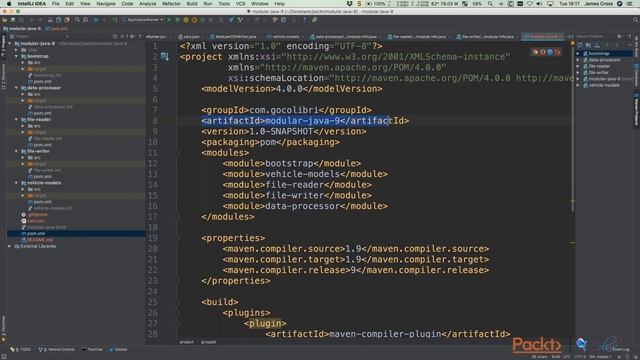Click the modular-java-9 breadcrumb in navigation bar
Screen dimensions: 640x360
coord(22,29)
